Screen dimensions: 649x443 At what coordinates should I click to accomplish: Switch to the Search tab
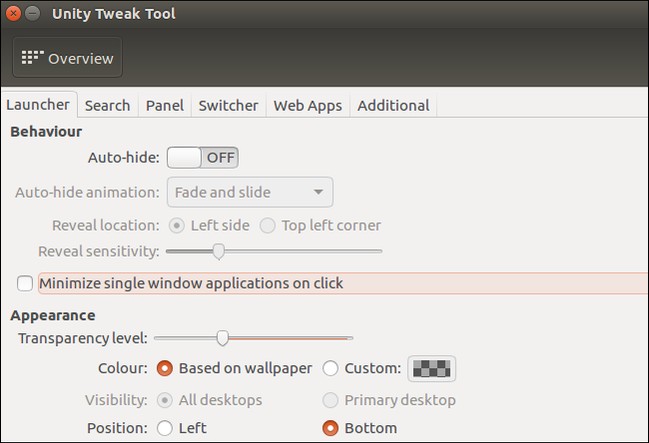click(x=108, y=106)
